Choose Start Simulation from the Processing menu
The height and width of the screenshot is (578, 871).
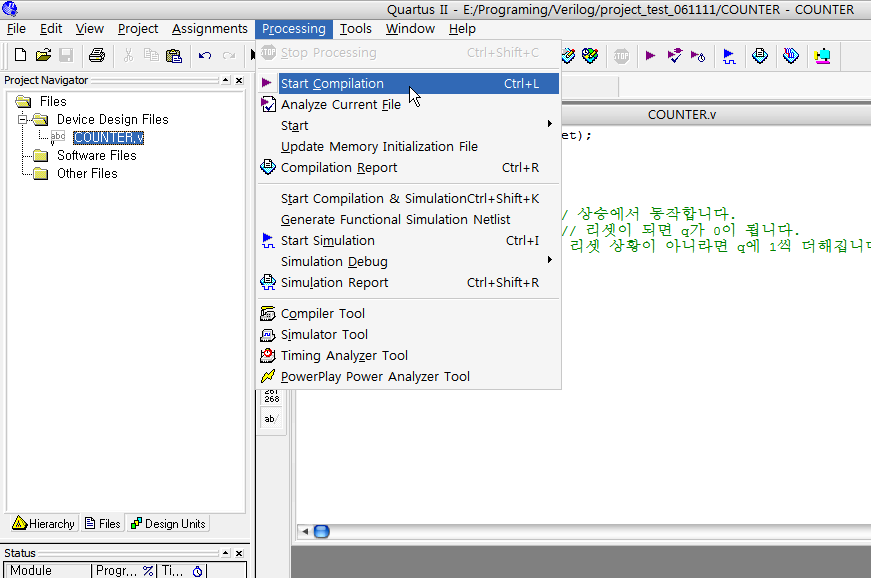click(x=408, y=240)
